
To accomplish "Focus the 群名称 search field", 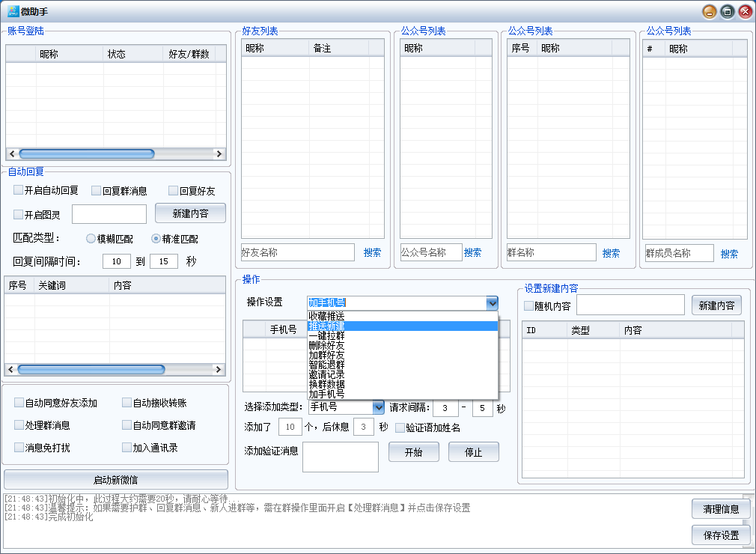I will 551,252.
